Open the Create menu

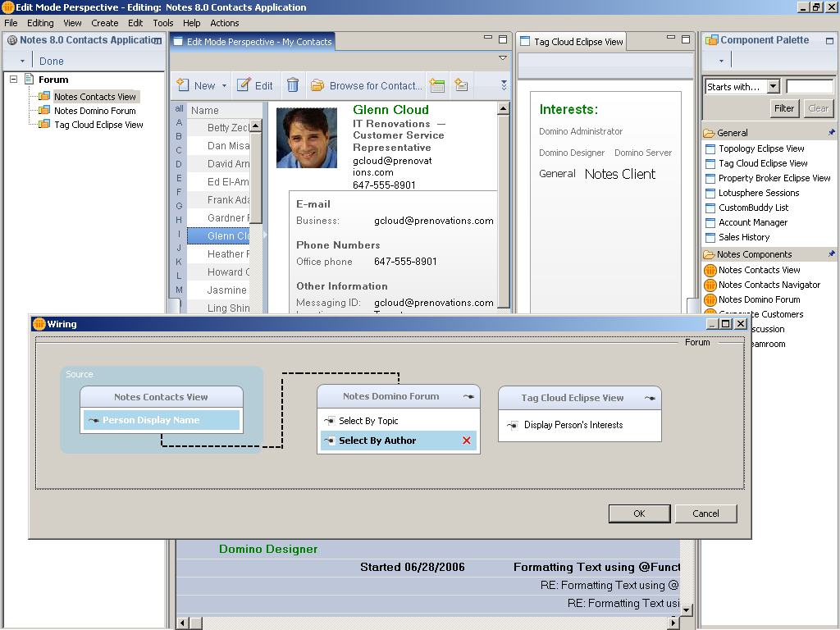tap(105, 23)
